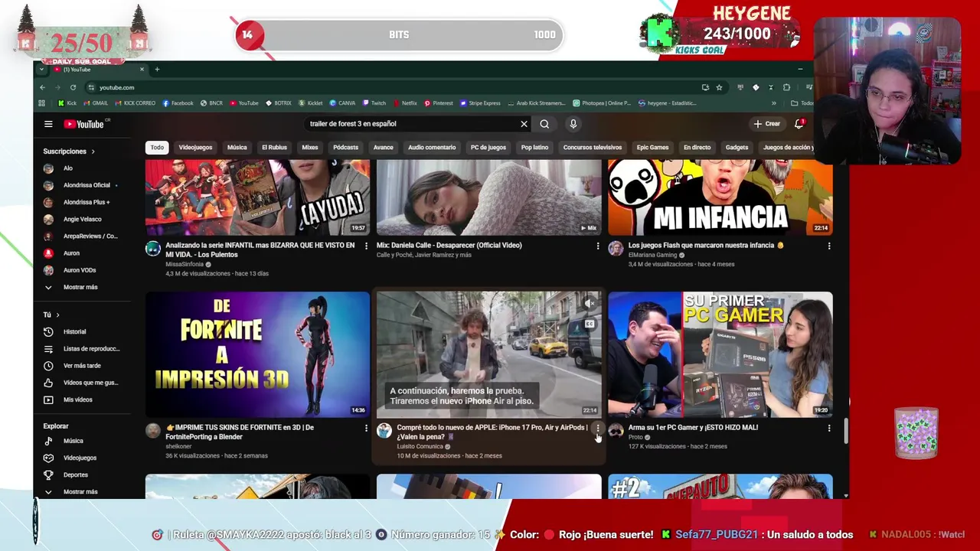
Task: Open Los juegos Flash video title
Action: click(706, 246)
